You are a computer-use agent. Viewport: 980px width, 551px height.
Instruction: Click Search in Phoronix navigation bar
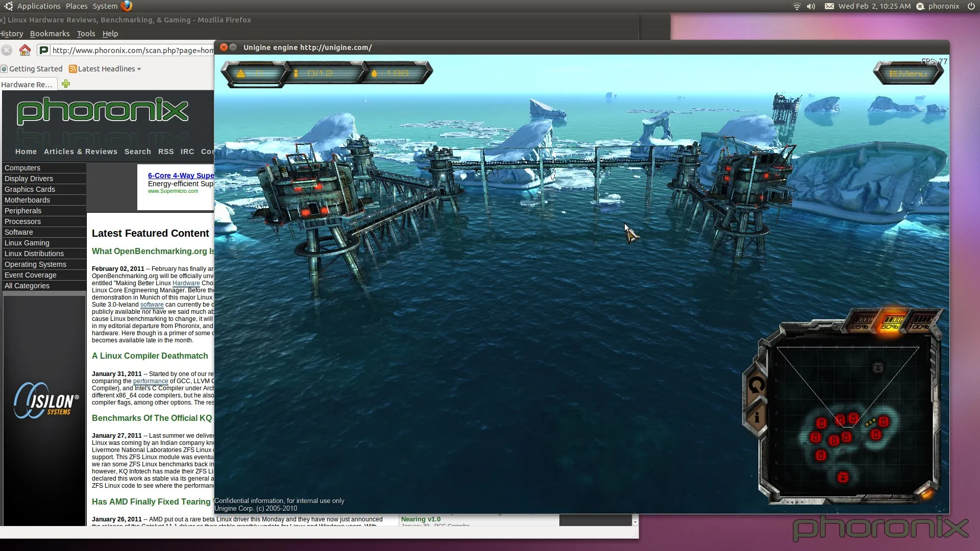tap(138, 152)
